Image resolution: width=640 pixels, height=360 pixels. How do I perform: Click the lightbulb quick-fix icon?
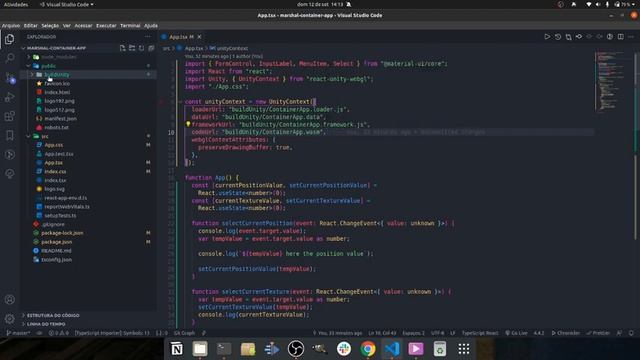pyautogui.click(x=188, y=124)
